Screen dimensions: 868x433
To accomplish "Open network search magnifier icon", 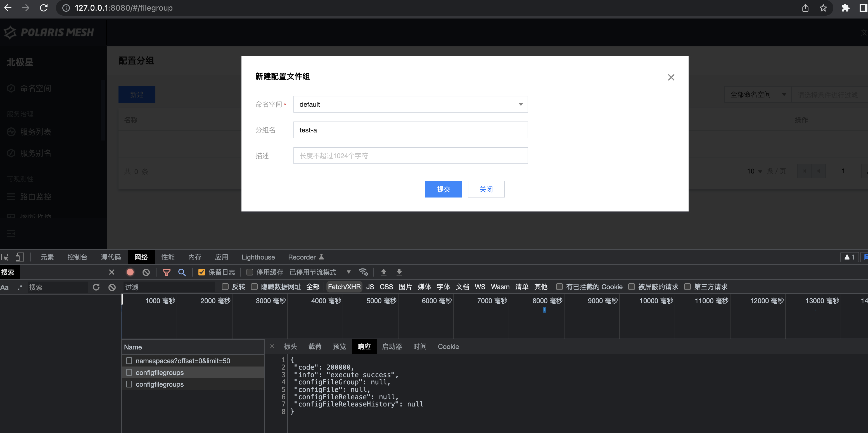I will click(182, 272).
